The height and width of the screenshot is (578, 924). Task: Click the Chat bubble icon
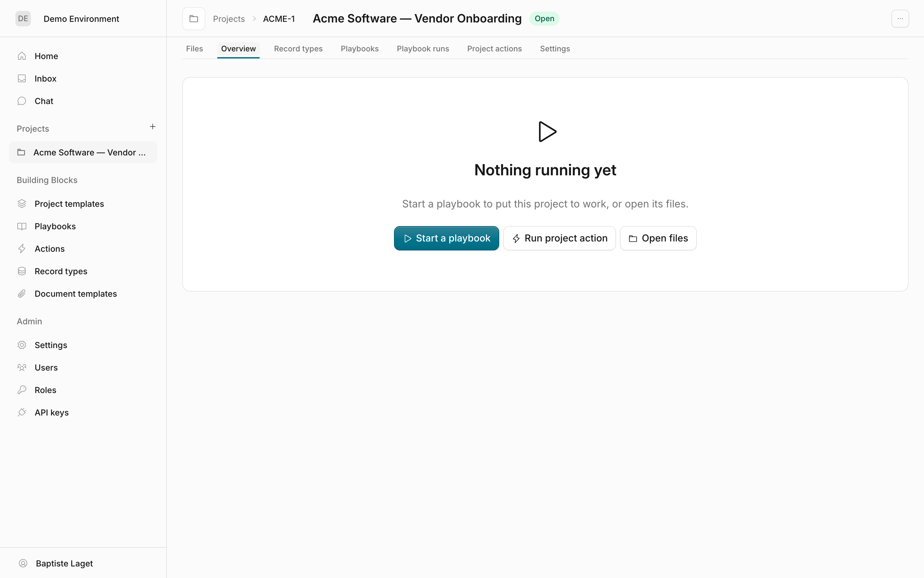pos(22,101)
